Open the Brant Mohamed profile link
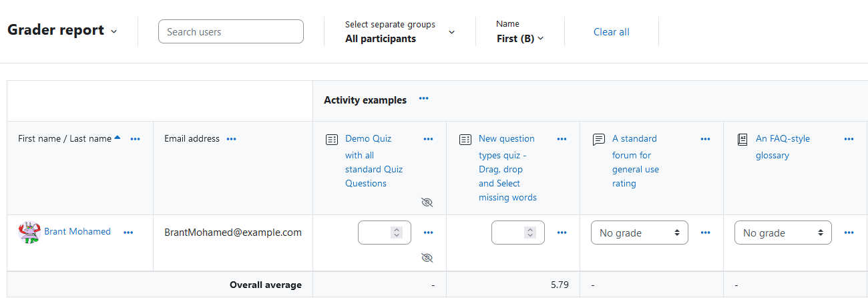Screen dimensions: 868x298 77,232
